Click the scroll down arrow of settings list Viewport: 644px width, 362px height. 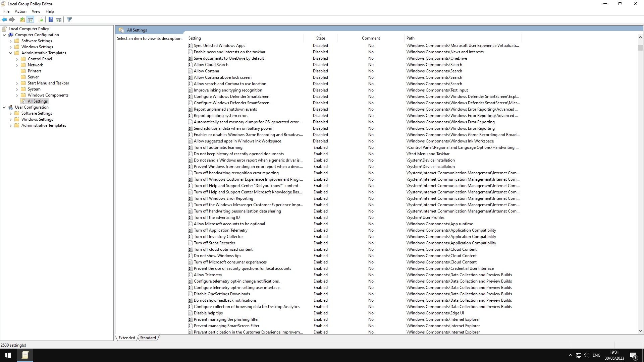pos(640,331)
